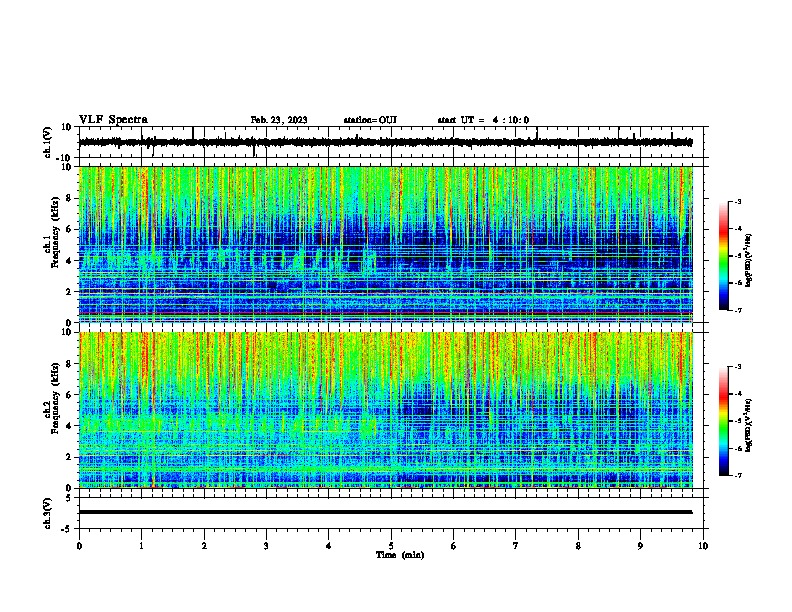Click the ch.2 frequency spectrogram panel
This screenshot has height=612, width=792.
tap(386, 410)
